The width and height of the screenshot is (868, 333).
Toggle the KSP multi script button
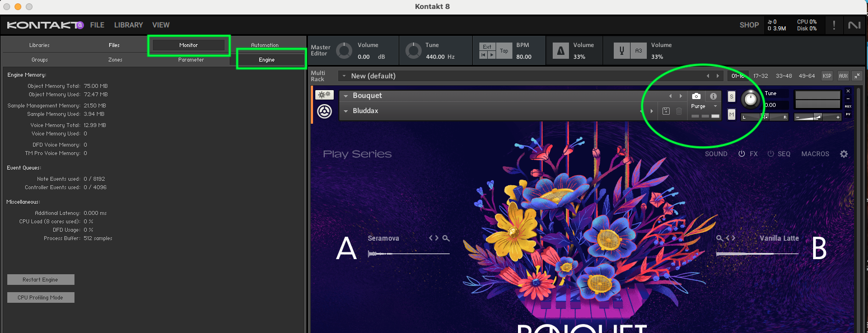(827, 76)
